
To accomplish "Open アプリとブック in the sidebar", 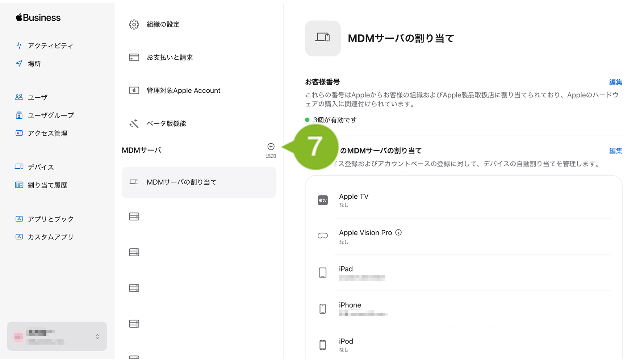I will 51,219.
